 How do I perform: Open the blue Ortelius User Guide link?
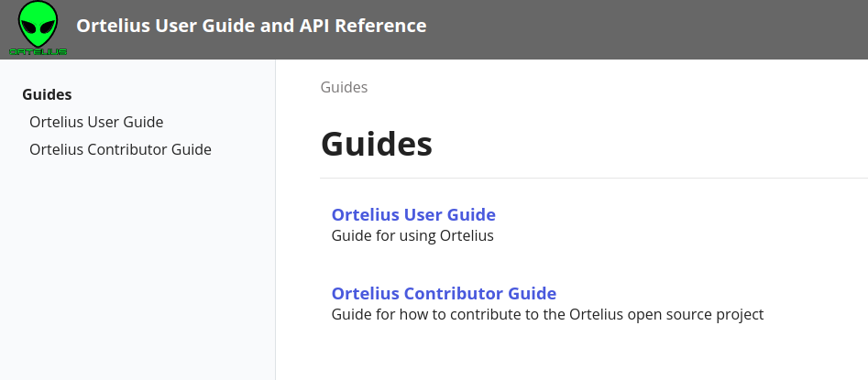coord(413,214)
